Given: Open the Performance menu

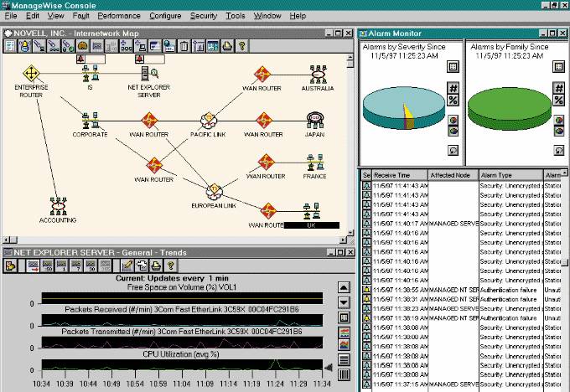Looking at the screenshot, I should (119, 16).
